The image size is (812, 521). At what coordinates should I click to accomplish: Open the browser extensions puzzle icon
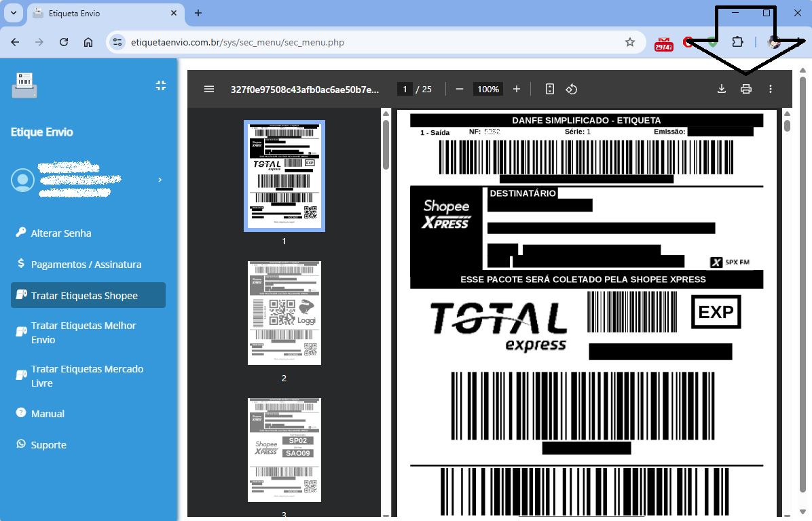coord(737,42)
